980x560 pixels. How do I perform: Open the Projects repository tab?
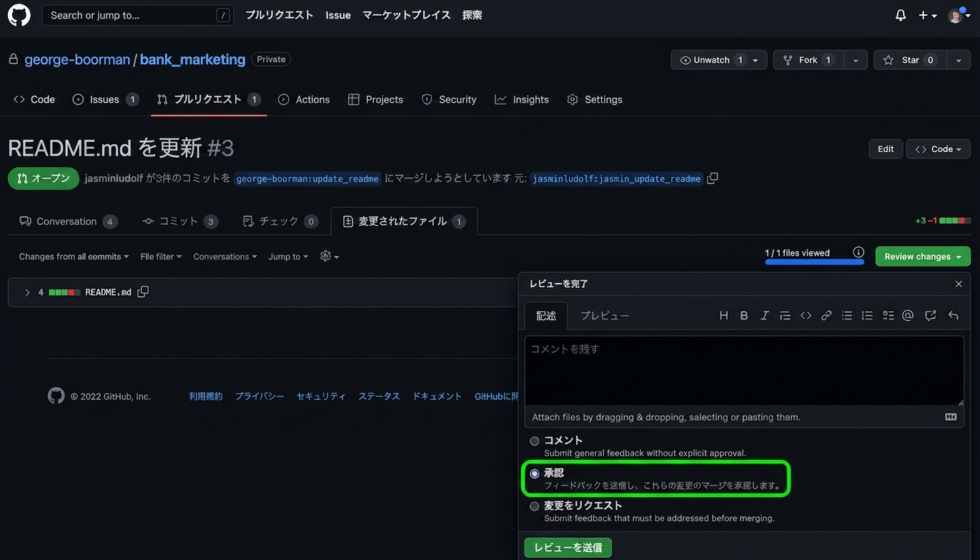pyautogui.click(x=375, y=99)
